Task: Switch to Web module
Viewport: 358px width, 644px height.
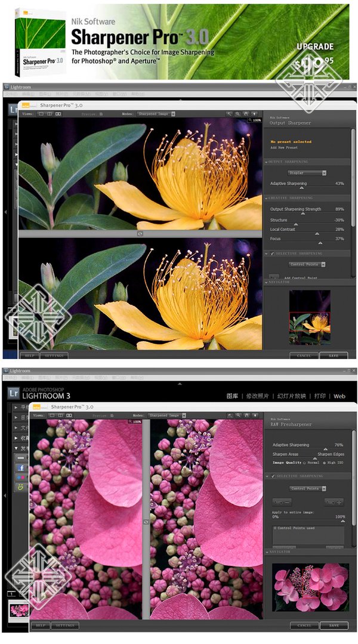Action: [339, 397]
